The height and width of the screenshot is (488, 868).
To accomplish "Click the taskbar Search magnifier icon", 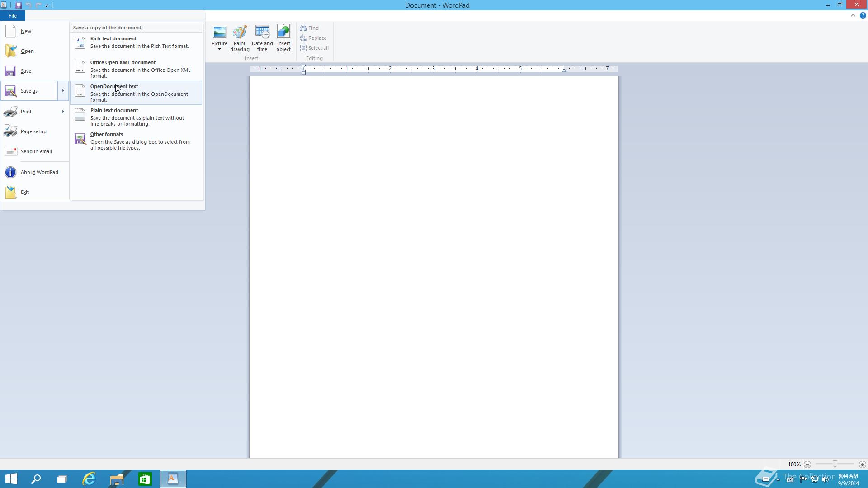I will point(36,479).
